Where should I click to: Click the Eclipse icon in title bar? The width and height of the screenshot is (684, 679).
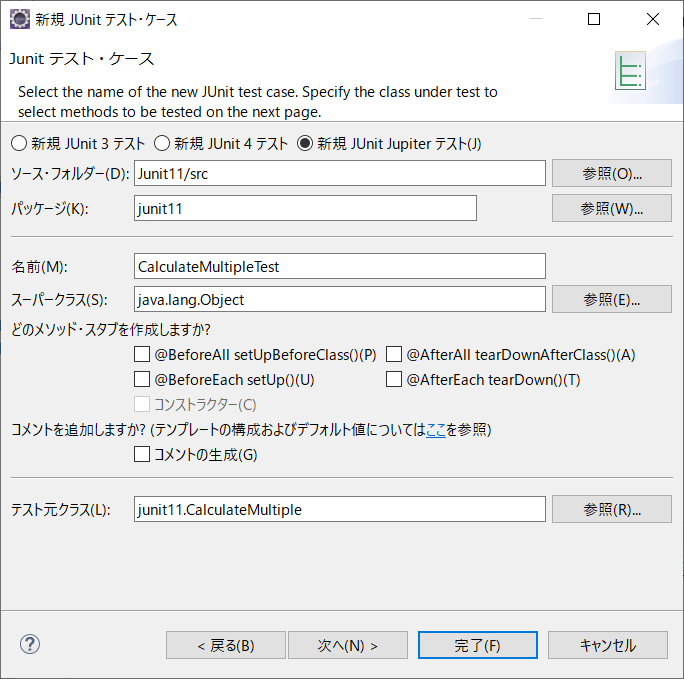coord(20,19)
